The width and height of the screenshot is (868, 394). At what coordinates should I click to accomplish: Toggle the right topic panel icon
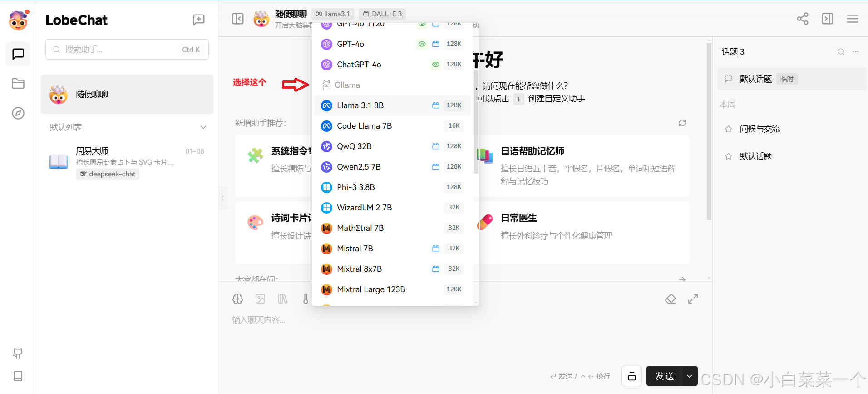point(828,19)
